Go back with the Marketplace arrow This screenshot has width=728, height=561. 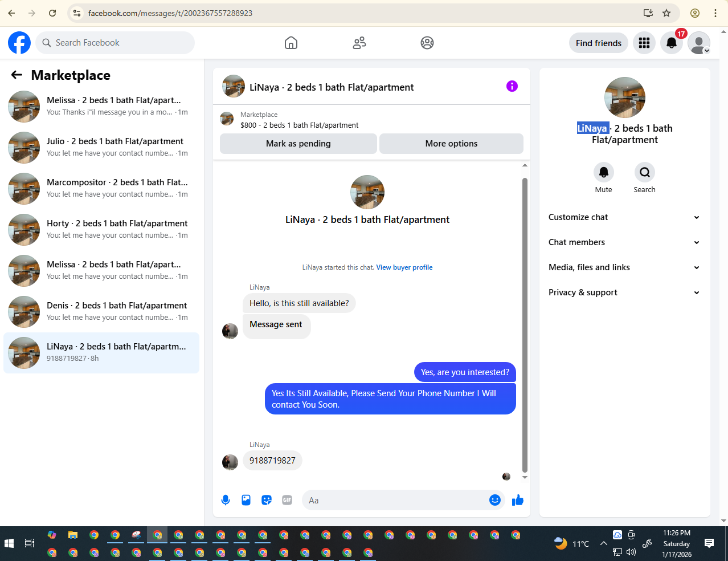coord(17,75)
